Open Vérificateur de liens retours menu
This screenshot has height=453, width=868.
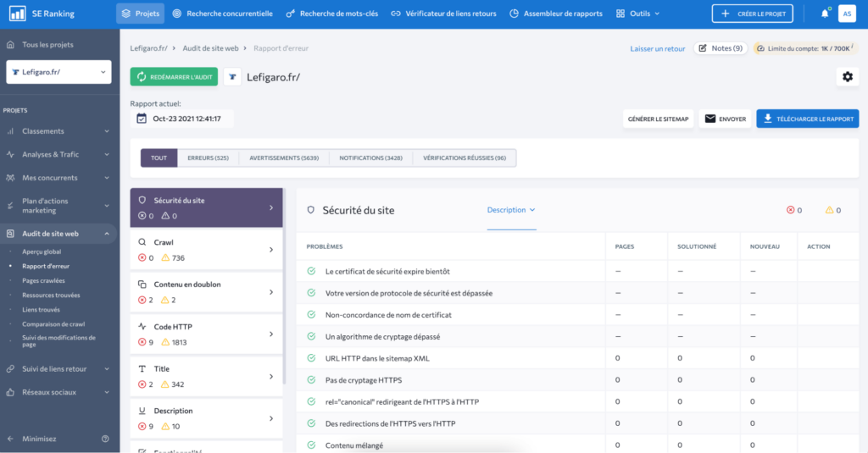tap(444, 14)
